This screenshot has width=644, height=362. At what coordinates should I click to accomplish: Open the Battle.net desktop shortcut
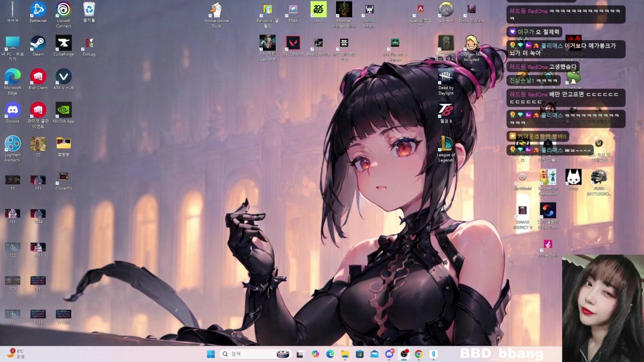point(38,13)
